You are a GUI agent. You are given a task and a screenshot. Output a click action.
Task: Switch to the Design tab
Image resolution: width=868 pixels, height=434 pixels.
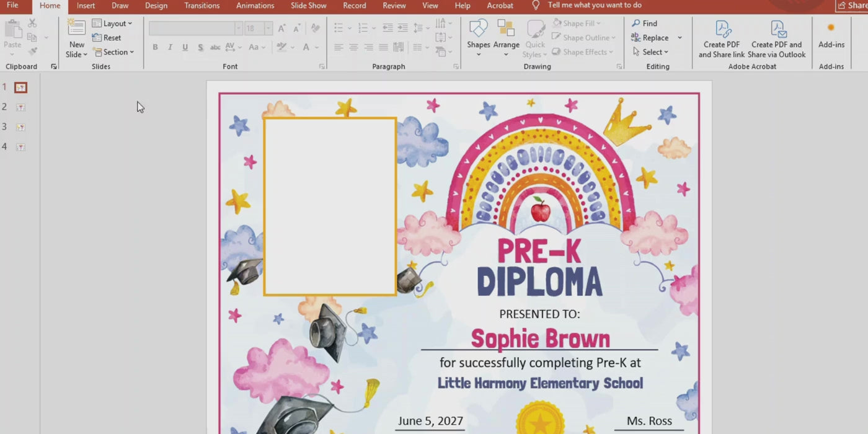[x=156, y=6]
